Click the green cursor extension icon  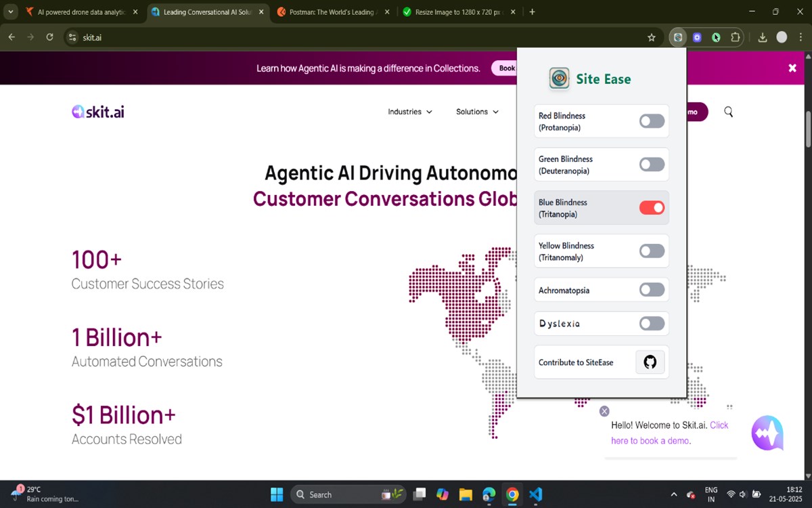click(x=716, y=37)
